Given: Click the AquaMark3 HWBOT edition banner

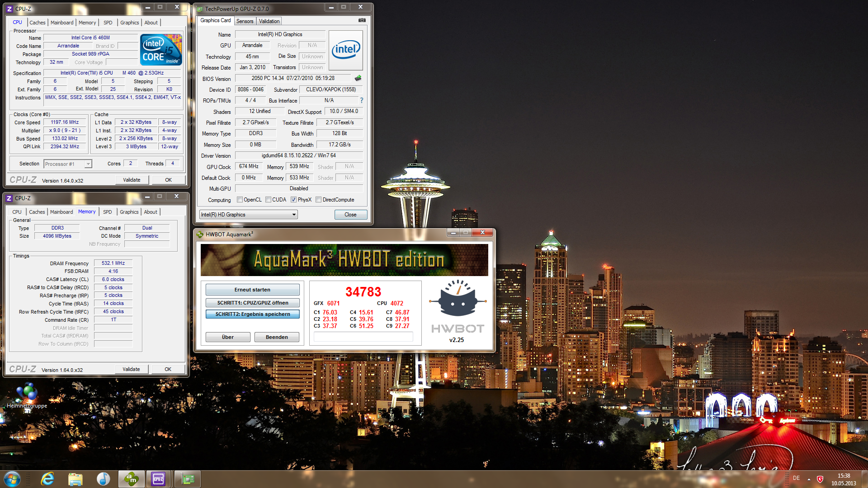Looking at the screenshot, I should point(344,260).
